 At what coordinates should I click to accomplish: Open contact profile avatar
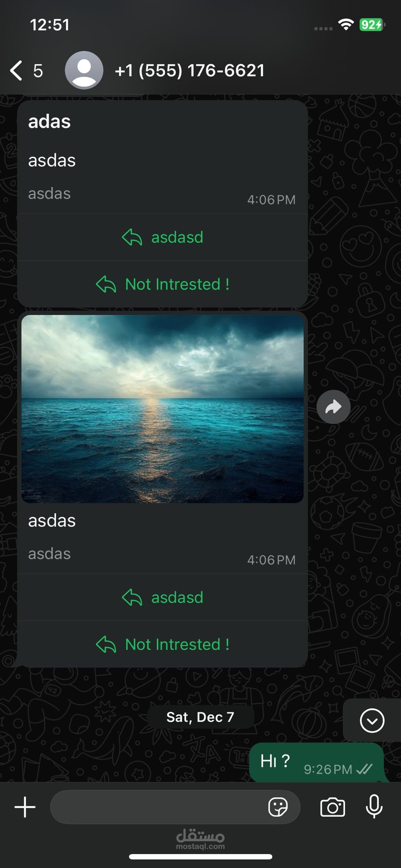[84, 70]
